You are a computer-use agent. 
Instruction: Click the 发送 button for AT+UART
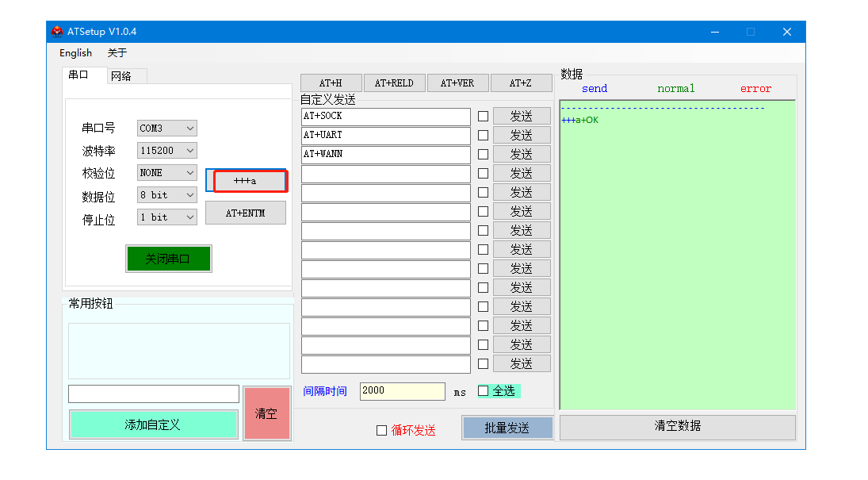click(521, 136)
